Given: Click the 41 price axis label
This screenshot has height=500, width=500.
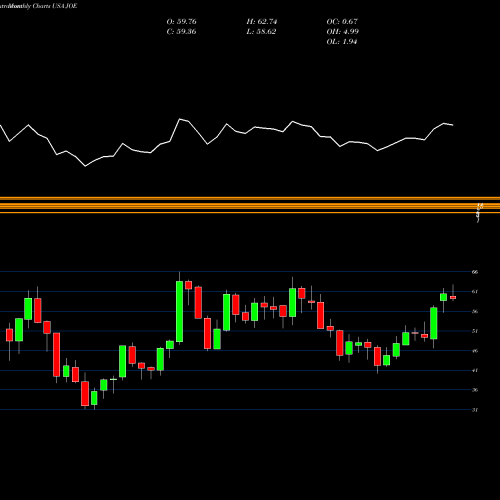Looking at the screenshot, I should [x=475, y=370].
